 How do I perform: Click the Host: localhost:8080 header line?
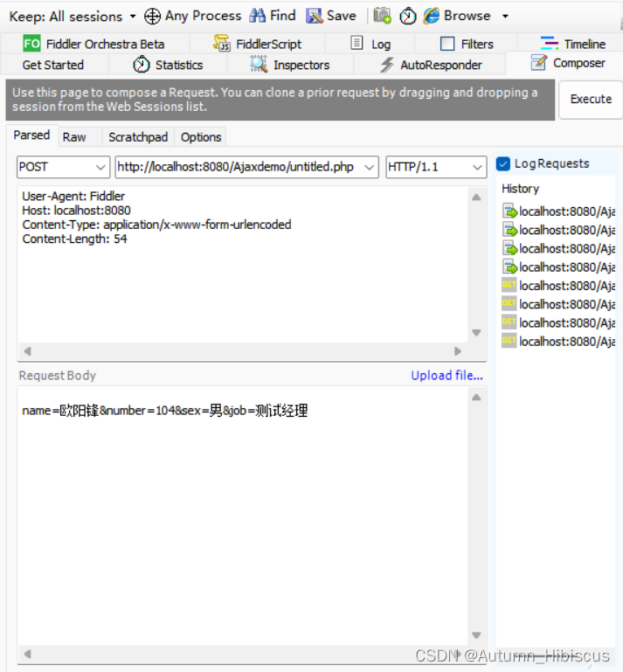point(76,211)
